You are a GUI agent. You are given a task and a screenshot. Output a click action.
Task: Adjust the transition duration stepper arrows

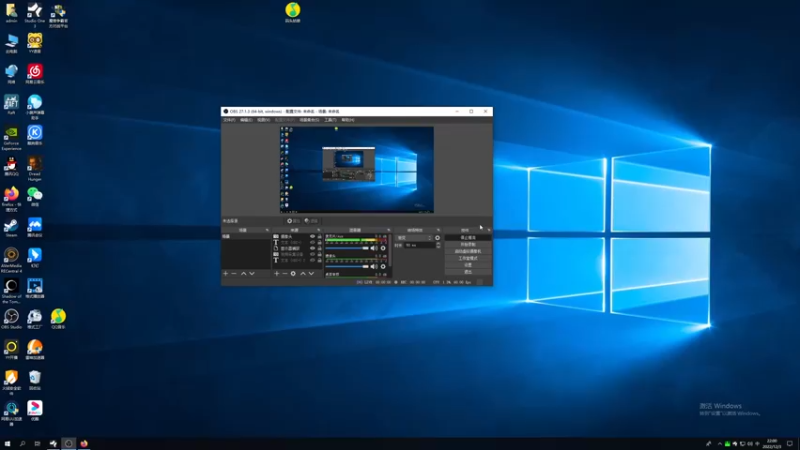pyautogui.click(x=438, y=245)
